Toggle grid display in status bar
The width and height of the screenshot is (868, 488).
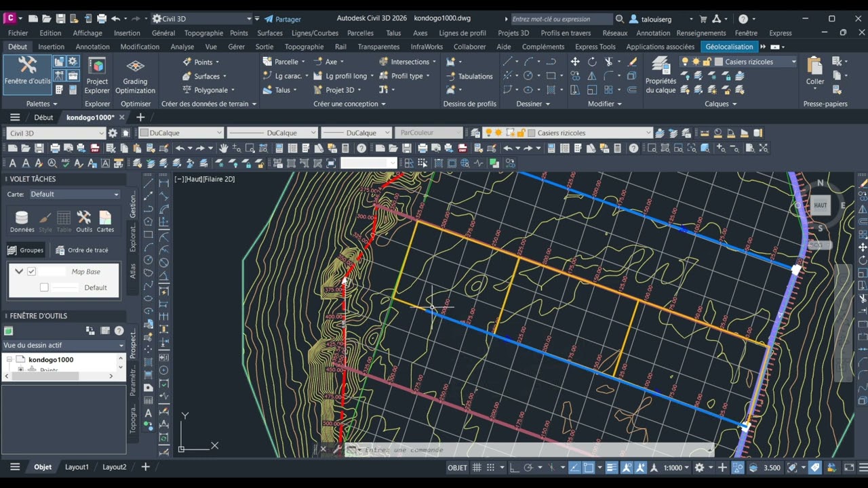click(477, 468)
